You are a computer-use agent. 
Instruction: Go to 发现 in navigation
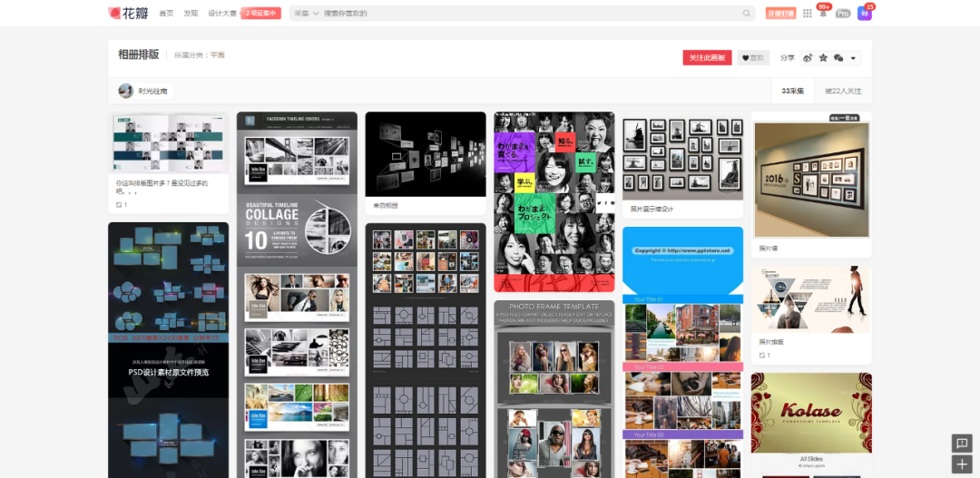(x=191, y=14)
